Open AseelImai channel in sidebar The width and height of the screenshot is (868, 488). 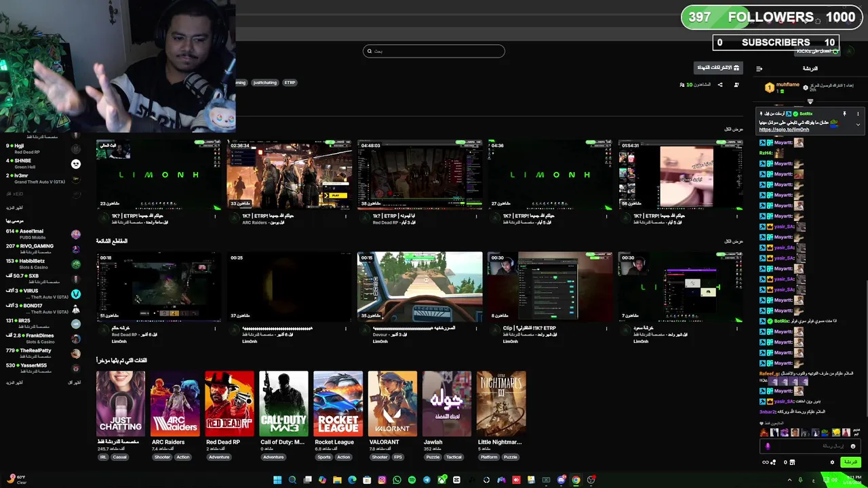point(42,234)
